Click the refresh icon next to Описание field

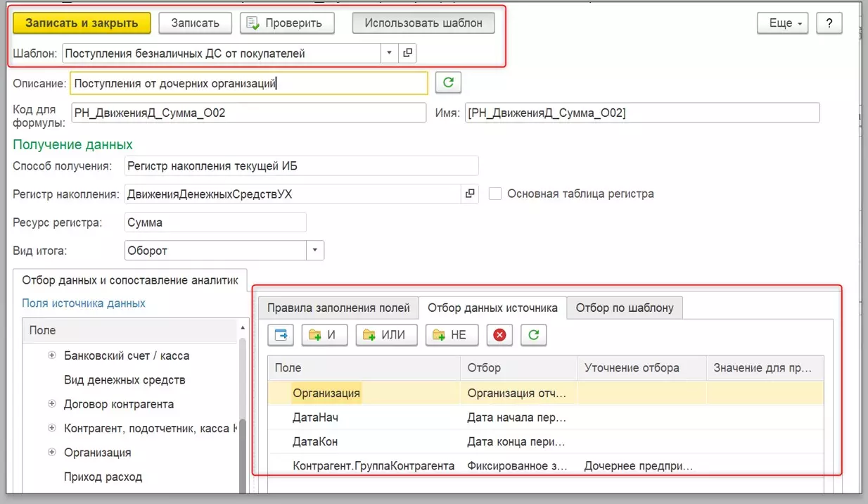tap(448, 83)
